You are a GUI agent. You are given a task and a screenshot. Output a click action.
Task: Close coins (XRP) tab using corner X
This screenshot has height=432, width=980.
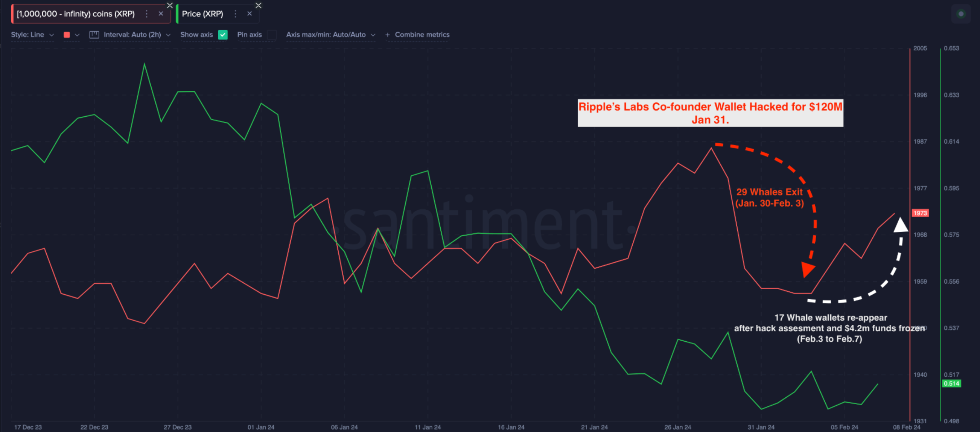click(x=170, y=5)
